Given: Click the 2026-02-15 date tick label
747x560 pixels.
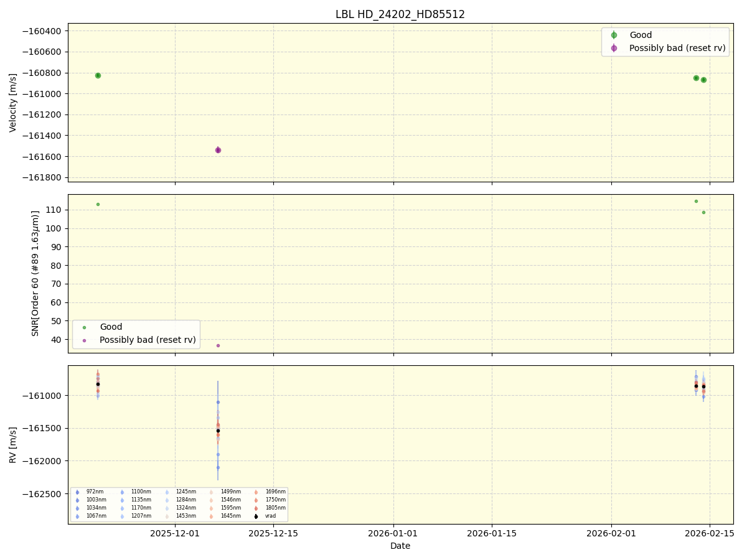Looking at the screenshot, I should [x=710, y=533].
